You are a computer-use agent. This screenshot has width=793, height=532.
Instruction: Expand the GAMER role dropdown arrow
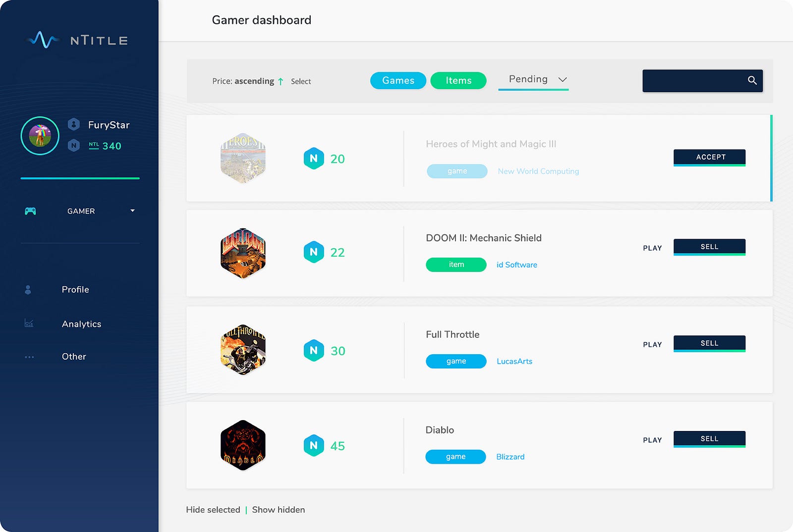click(x=132, y=211)
